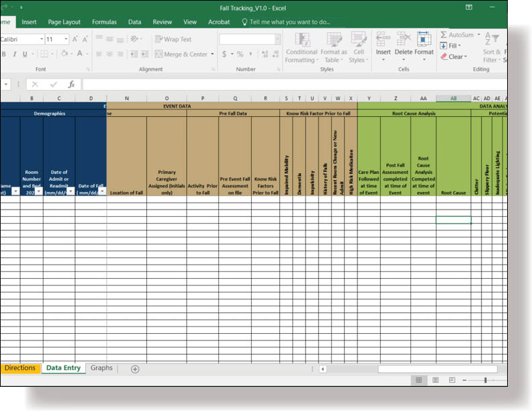This screenshot has width=532, height=411.
Task: Open Format cells menu
Action: 424,47
